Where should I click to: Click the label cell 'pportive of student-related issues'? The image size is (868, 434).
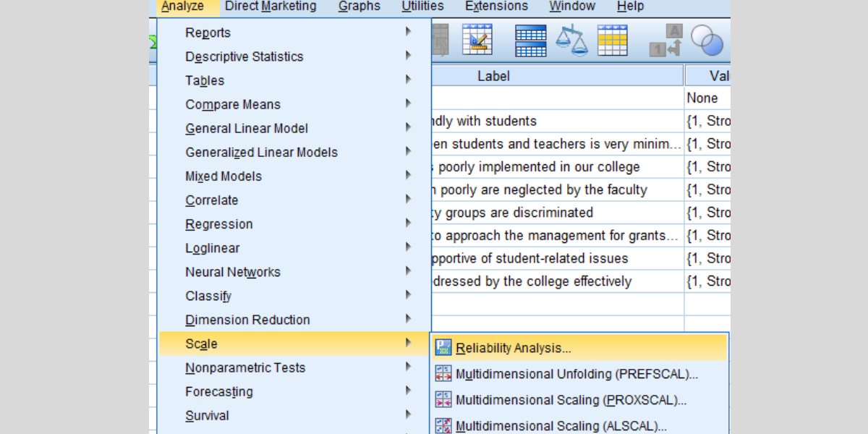pos(557,258)
